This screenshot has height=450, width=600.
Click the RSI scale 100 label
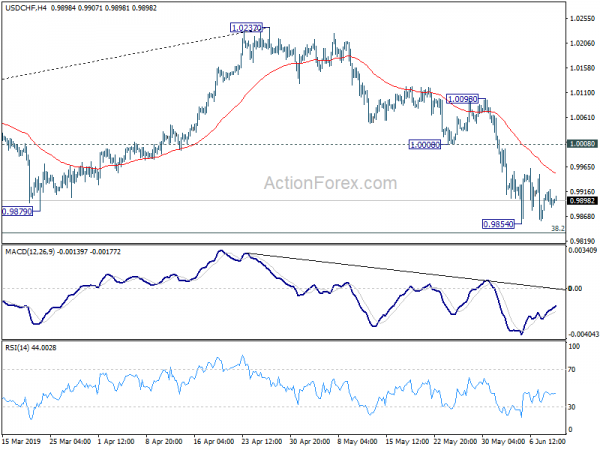point(574,346)
